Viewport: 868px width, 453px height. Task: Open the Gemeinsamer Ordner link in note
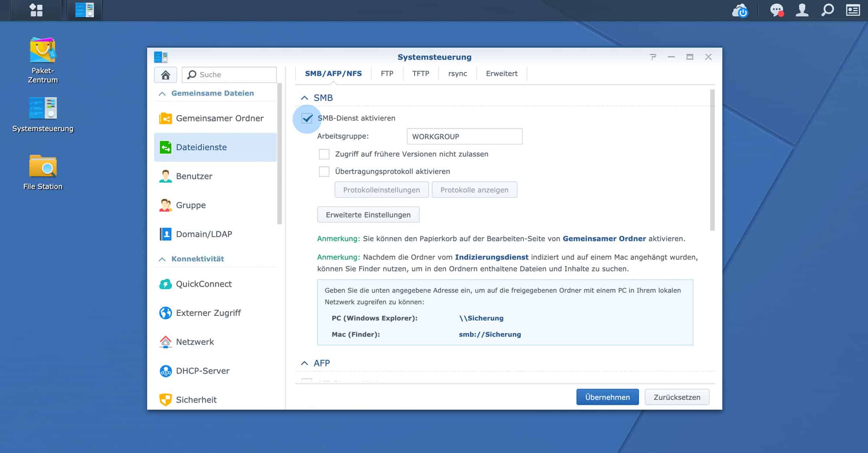tap(604, 238)
